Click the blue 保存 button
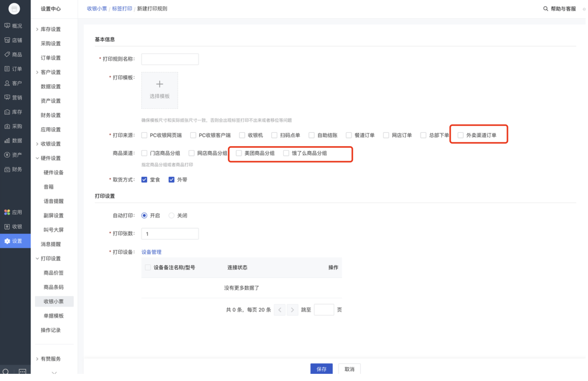 pyautogui.click(x=321, y=369)
